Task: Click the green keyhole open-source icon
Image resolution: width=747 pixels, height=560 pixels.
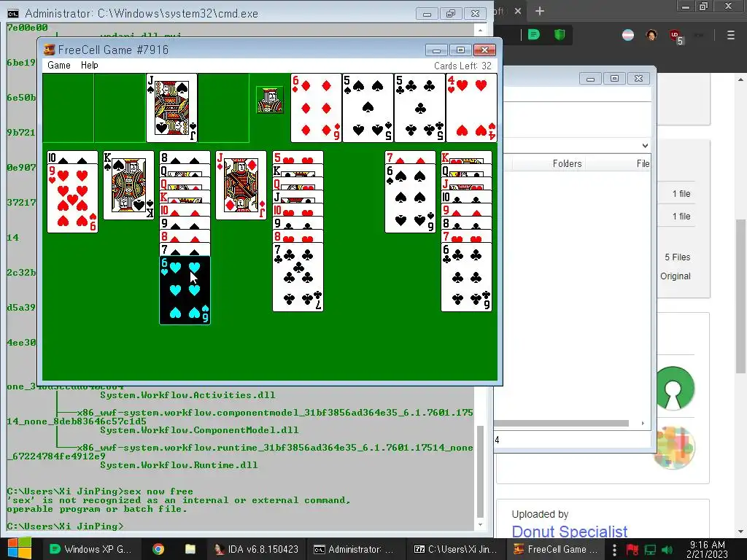Action: click(x=673, y=388)
